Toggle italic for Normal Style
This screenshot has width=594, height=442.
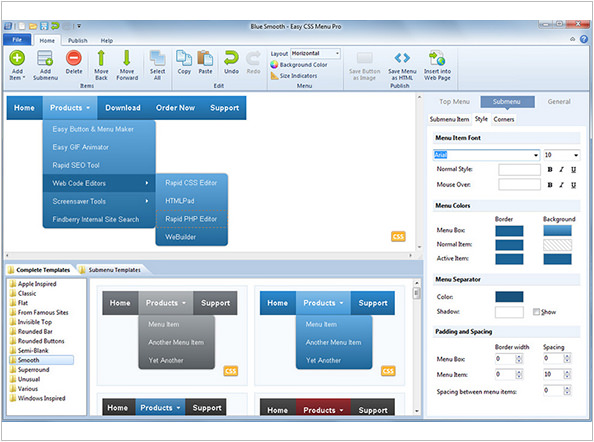point(561,170)
